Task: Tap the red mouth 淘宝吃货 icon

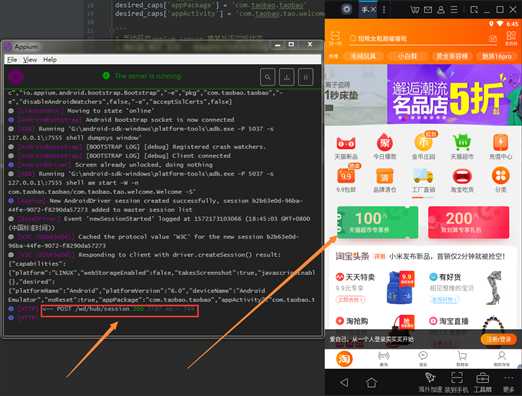Action: click(462, 180)
